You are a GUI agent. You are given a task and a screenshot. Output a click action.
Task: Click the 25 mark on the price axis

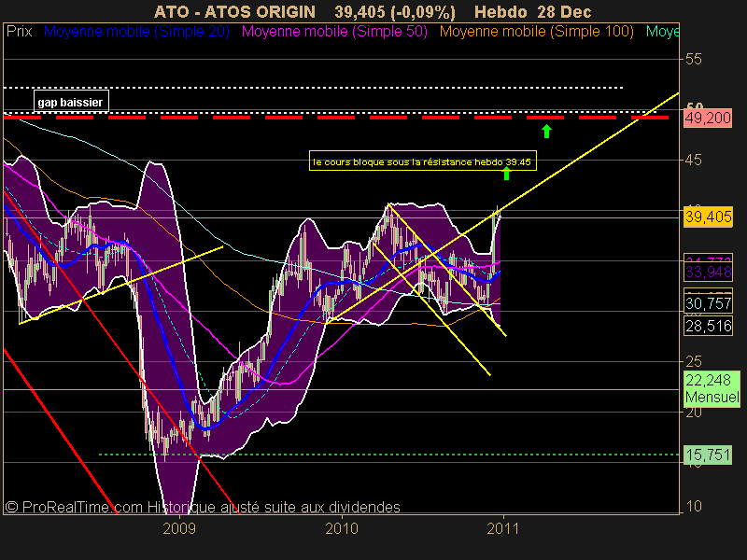pyautogui.click(x=693, y=362)
